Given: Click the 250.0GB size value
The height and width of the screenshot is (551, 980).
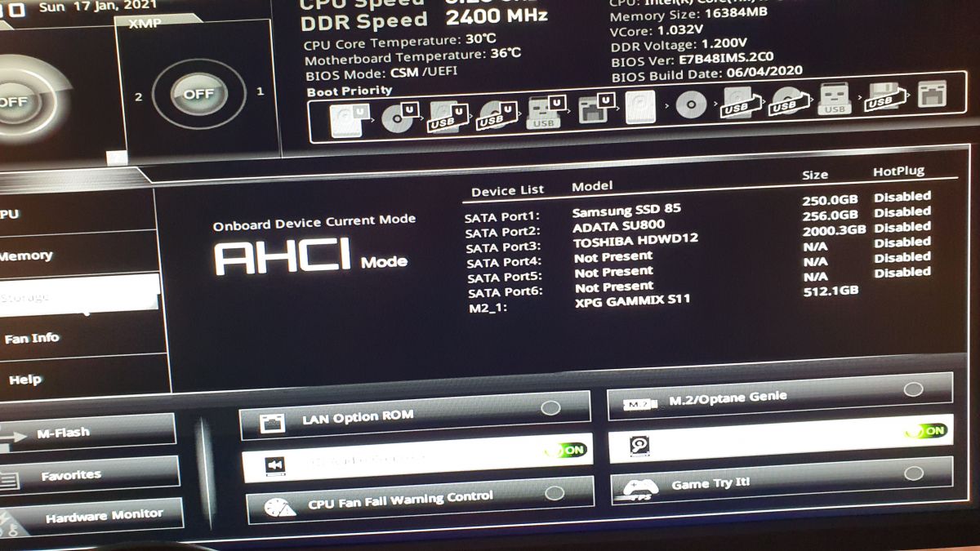Looking at the screenshot, I should [x=831, y=200].
